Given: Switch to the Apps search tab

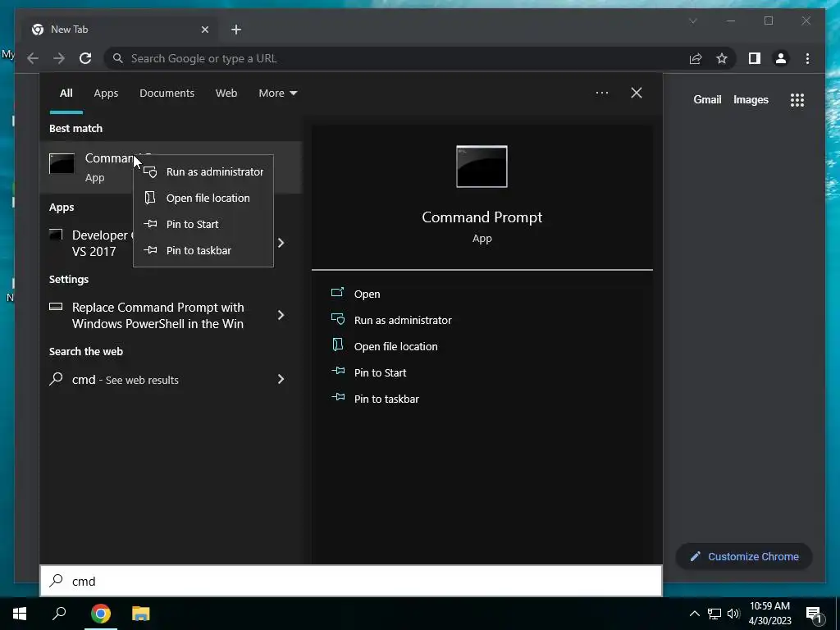Looking at the screenshot, I should pyautogui.click(x=106, y=94).
